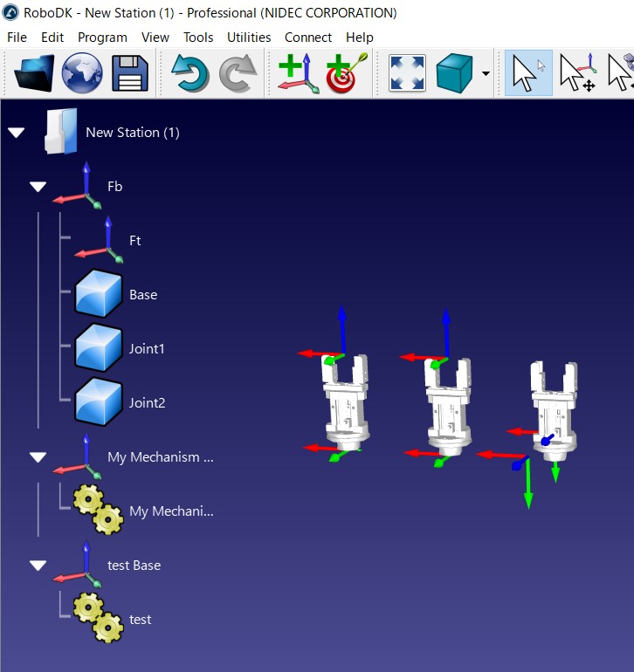Activate the Move reference frame cursor tool
Viewport: 634px width, 672px height.
576,73
